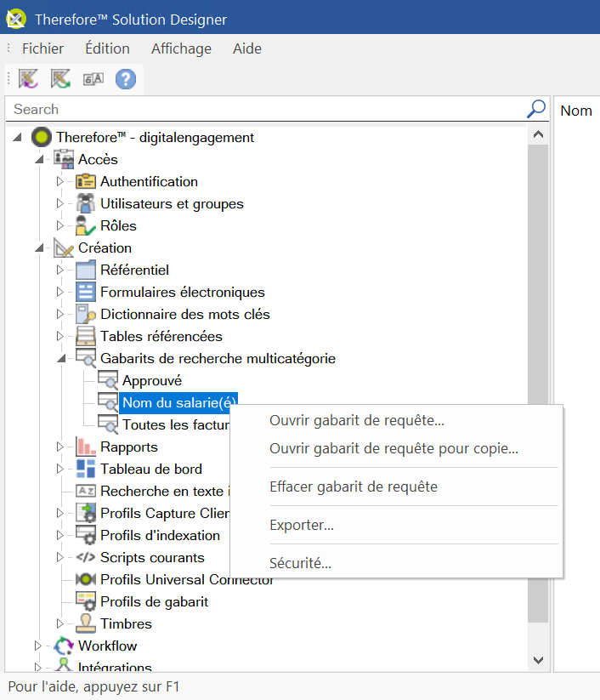
Task: Click the Formulaires électroniques icon
Action: click(x=86, y=292)
